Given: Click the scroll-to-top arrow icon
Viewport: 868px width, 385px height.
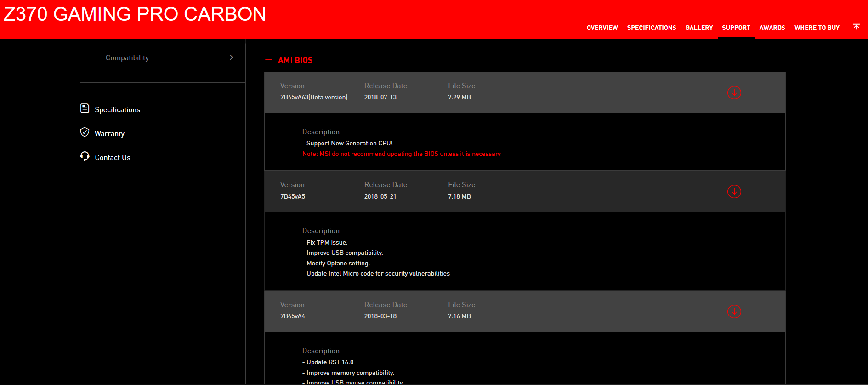Looking at the screenshot, I should point(856,27).
